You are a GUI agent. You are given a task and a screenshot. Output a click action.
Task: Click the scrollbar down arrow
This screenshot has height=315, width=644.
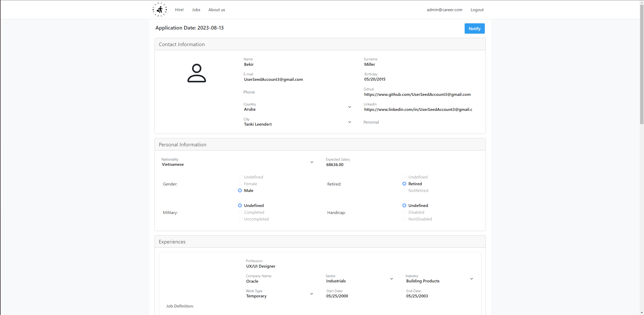(x=642, y=313)
